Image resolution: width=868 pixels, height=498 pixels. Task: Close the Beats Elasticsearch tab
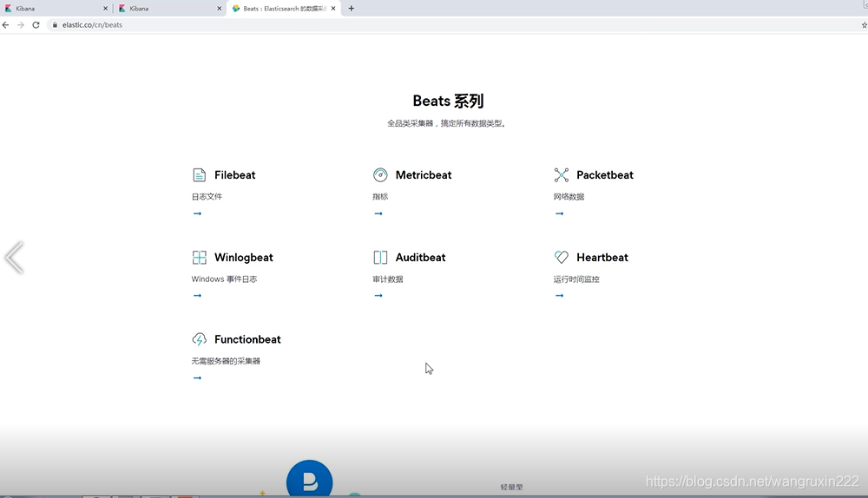click(x=333, y=9)
